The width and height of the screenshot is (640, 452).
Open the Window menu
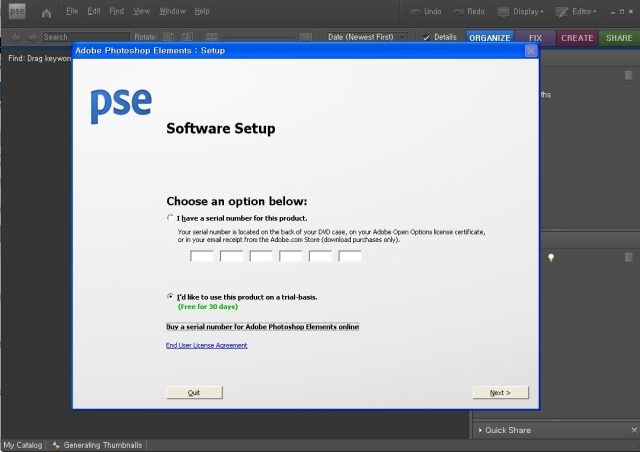pos(172,11)
